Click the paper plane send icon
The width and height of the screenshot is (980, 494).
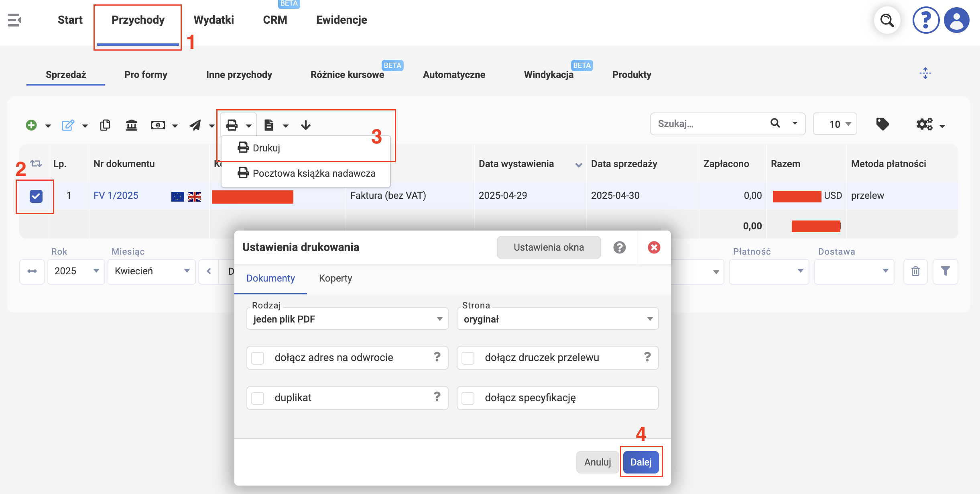(195, 125)
